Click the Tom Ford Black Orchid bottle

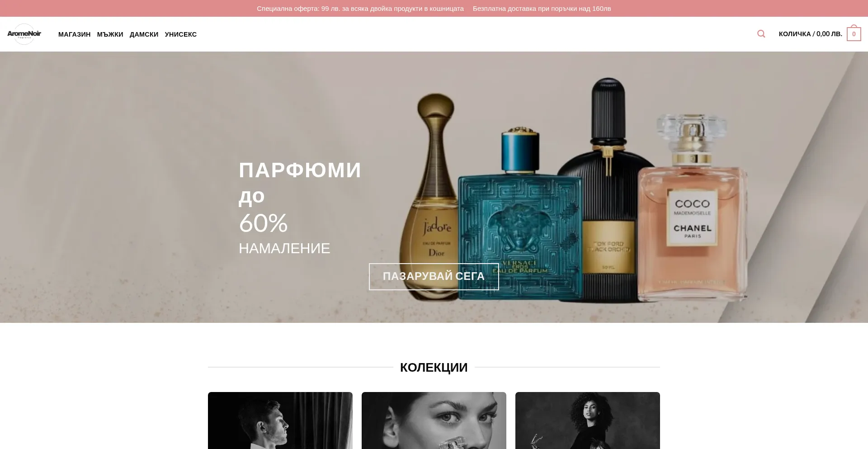point(608,190)
